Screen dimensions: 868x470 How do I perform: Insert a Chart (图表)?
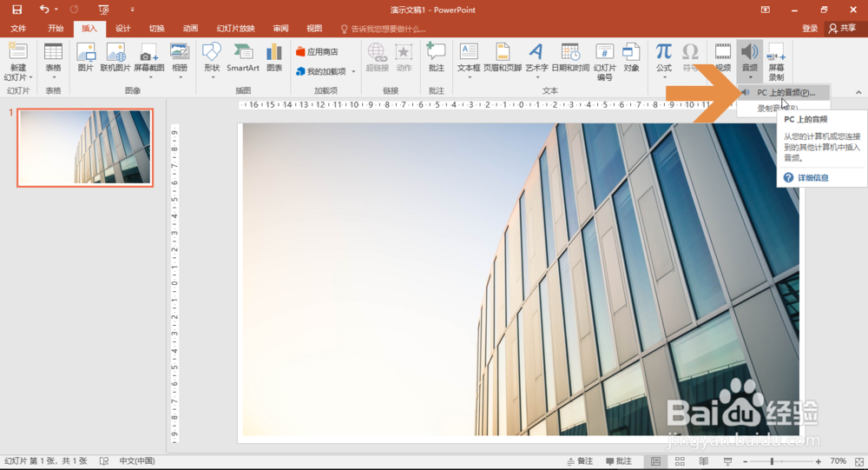(274, 57)
